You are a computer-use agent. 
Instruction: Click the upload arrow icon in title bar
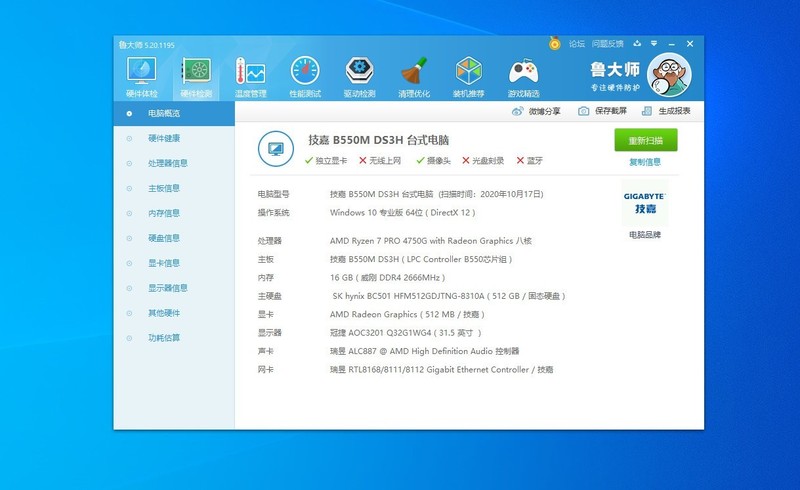tap(637, 43)
